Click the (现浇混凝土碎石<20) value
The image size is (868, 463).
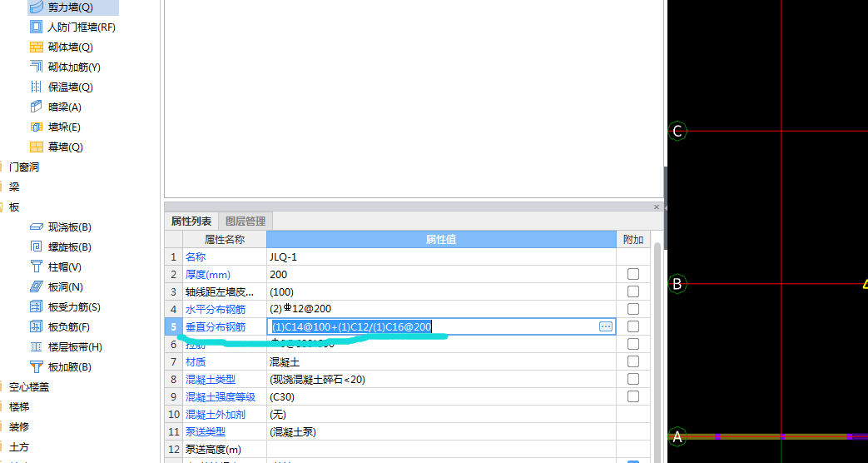click(317, 380)
